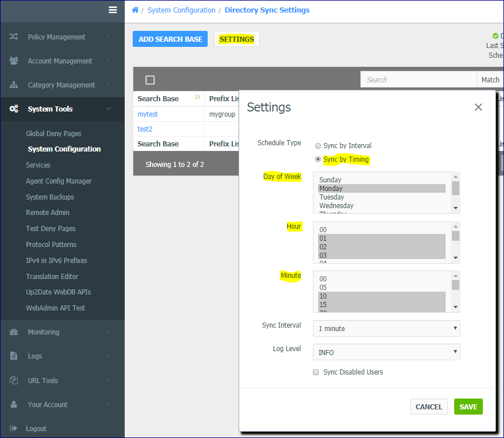Expand the URL Tools menu chevron

(x=108, y=380)
